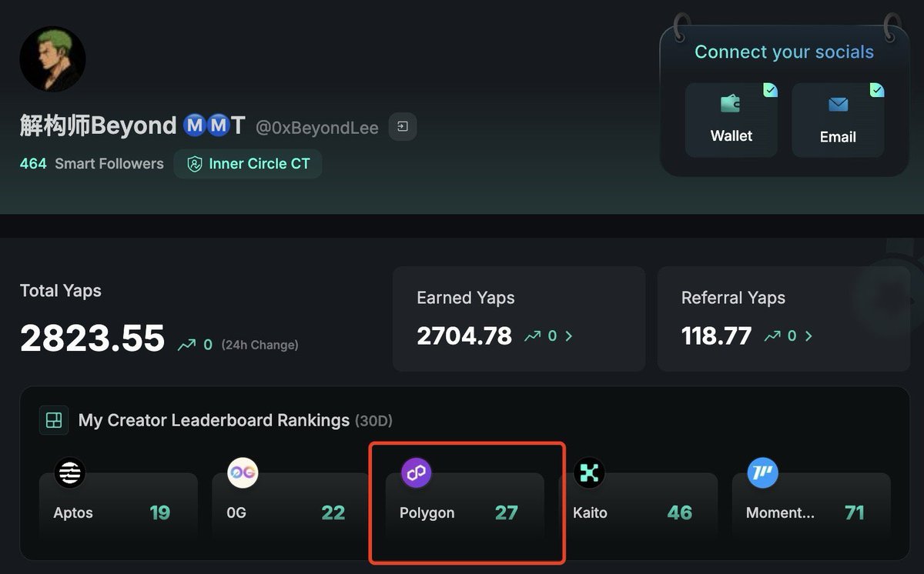The height and width of the screenshot is (574, 924).
Task: Click the trend arrow icon in Earned Yaps
Action: tap(533, 336)
